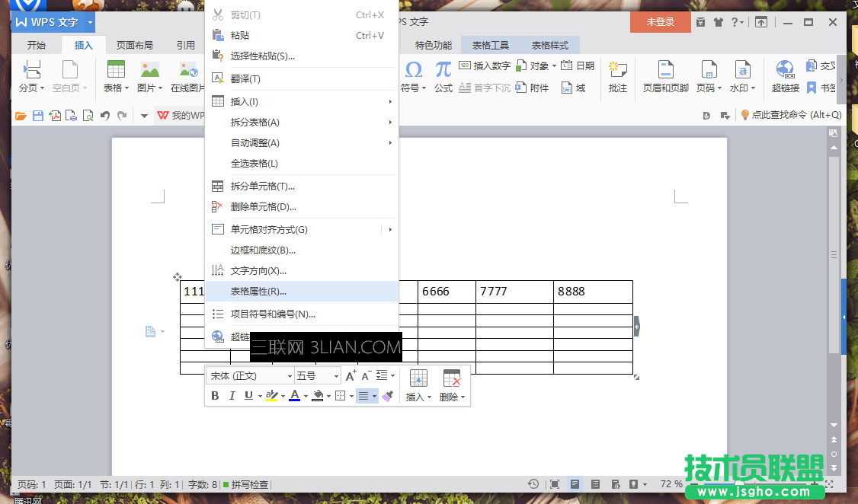Toggle italic formatting in mini toolbar
The image size is (858, 504).
click(232, 395)
